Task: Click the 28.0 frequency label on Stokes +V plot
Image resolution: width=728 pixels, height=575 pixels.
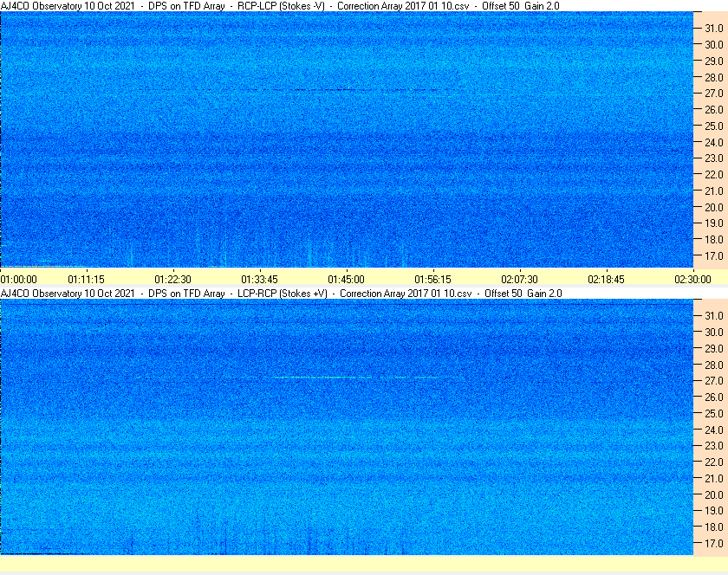Action: point(714,365)
